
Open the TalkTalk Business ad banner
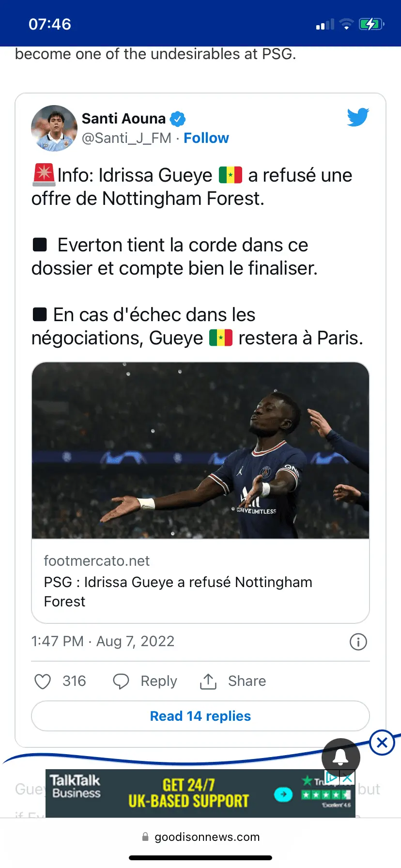click(189, 793)
